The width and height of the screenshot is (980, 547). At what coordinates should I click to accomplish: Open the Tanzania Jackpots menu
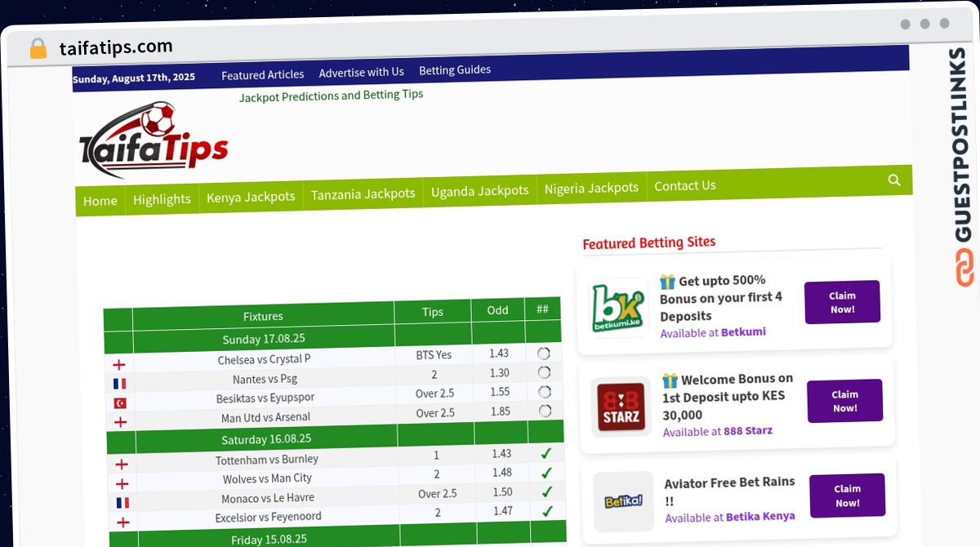coord(363,193)
